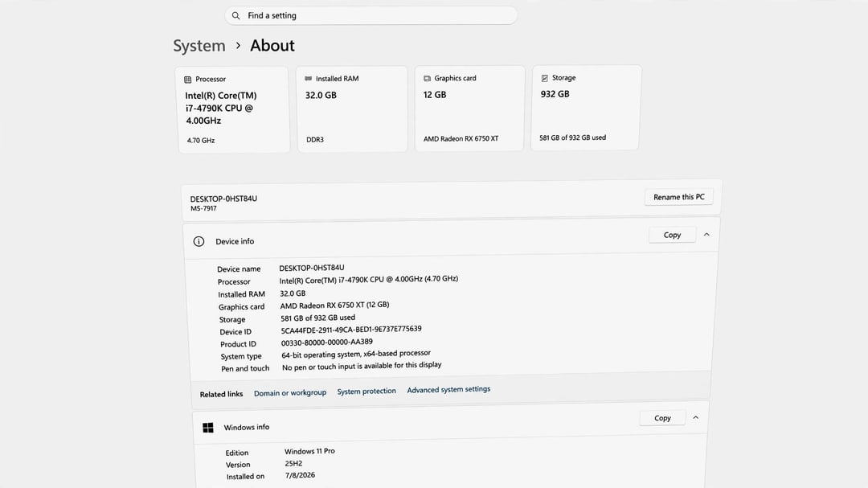Click the Installed RAM icon
868x488 pixels.
(309, 79)
